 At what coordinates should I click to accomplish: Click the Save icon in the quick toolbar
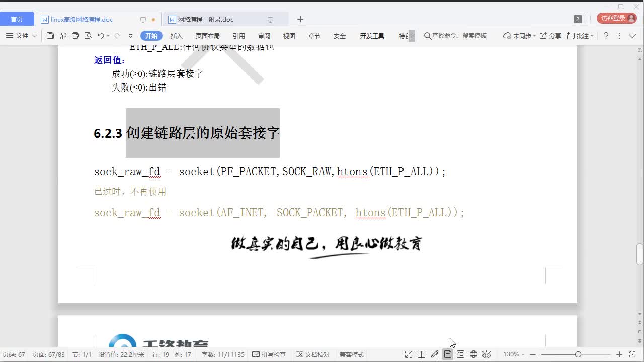tap(50, 36)
